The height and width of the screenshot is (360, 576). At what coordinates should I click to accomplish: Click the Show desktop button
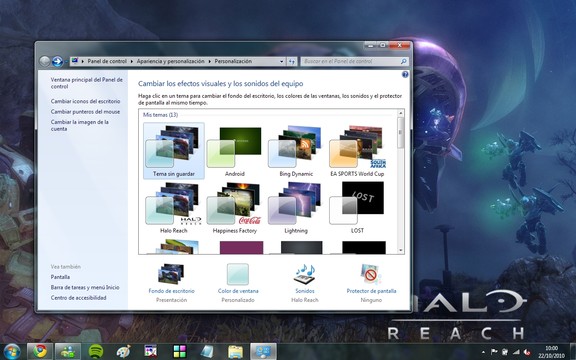573,352
